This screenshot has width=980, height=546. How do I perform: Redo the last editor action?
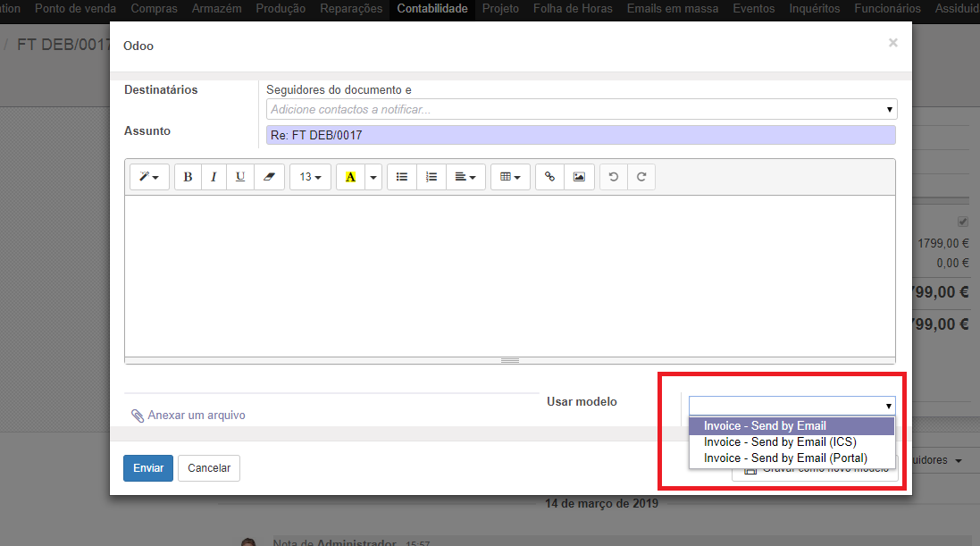tap(641, 177)
